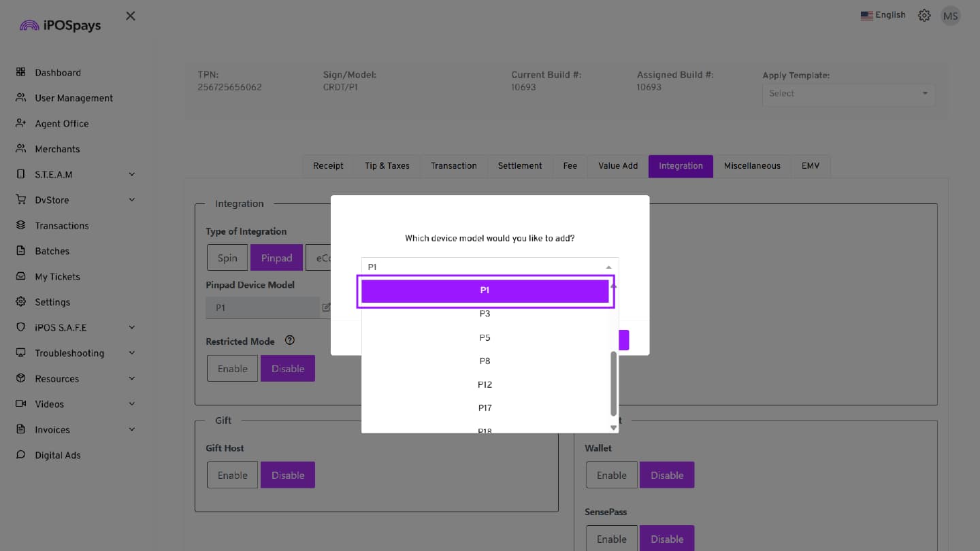Image resolution: width=980 pixels, height=551 pixels.
Task: Select Spin integration type button
Action: (227, 258)
